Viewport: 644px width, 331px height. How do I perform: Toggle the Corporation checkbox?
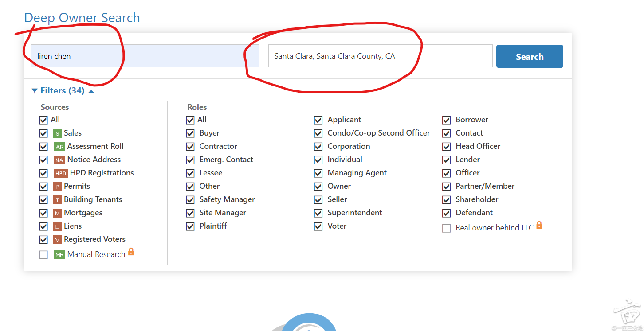318,147
